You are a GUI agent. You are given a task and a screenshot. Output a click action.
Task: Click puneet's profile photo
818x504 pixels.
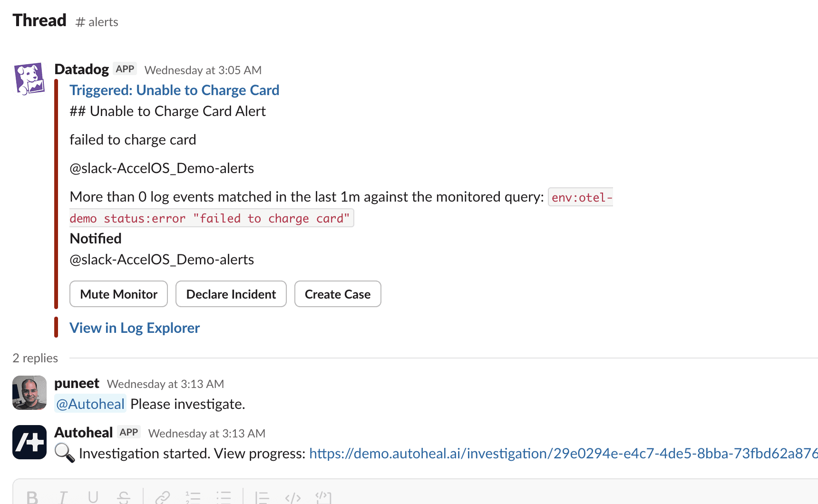coord(29,393)
